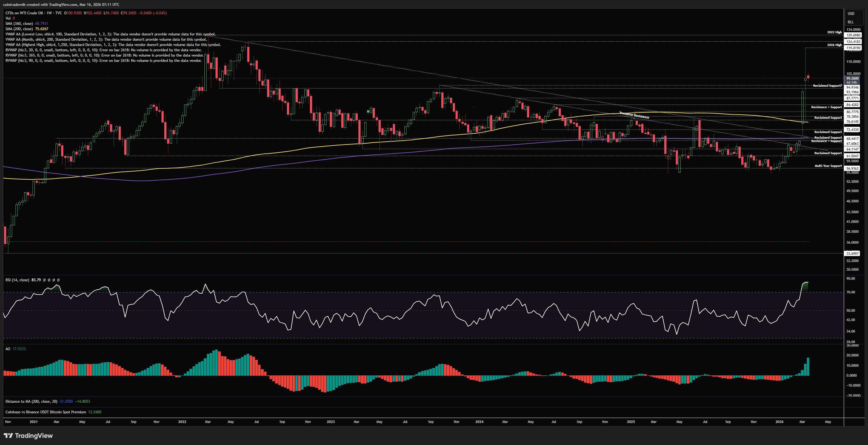868x445 pixels.
Task: Click the SMA (360, close) legend entry
Action: point(19,24)
